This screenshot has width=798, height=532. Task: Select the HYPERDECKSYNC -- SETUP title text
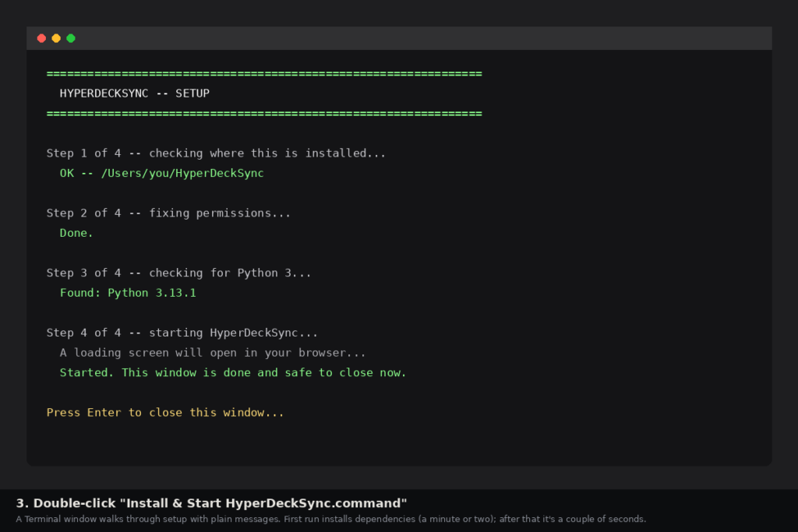click(x=134, y=93)
